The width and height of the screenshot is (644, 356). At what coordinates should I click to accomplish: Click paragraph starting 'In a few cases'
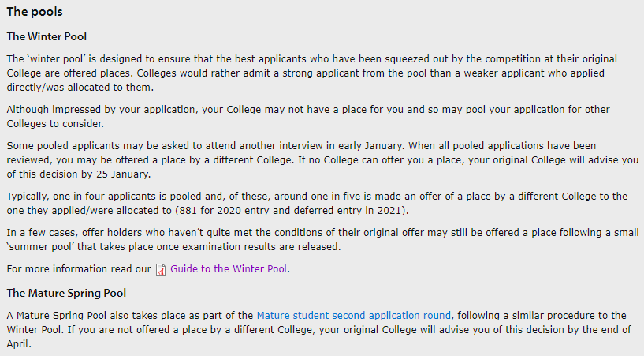[x=322, y=240]
